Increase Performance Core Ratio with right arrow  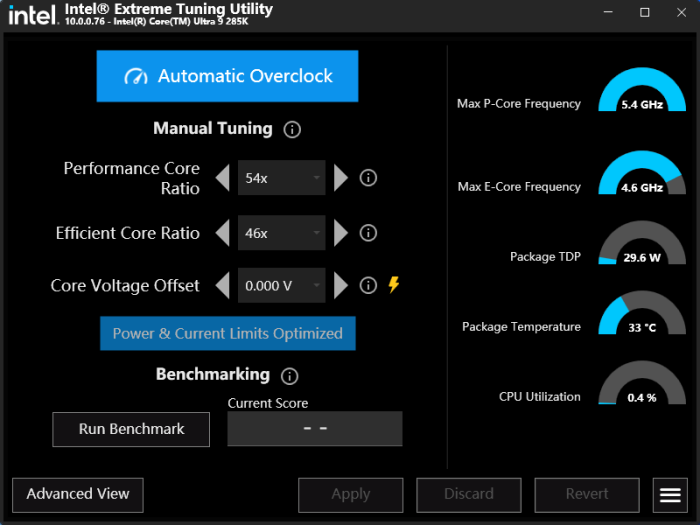click(x=341, y=178)
